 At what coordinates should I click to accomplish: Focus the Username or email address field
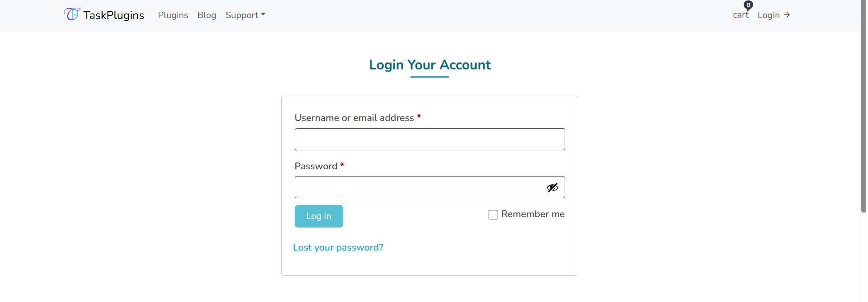[429, 139]
